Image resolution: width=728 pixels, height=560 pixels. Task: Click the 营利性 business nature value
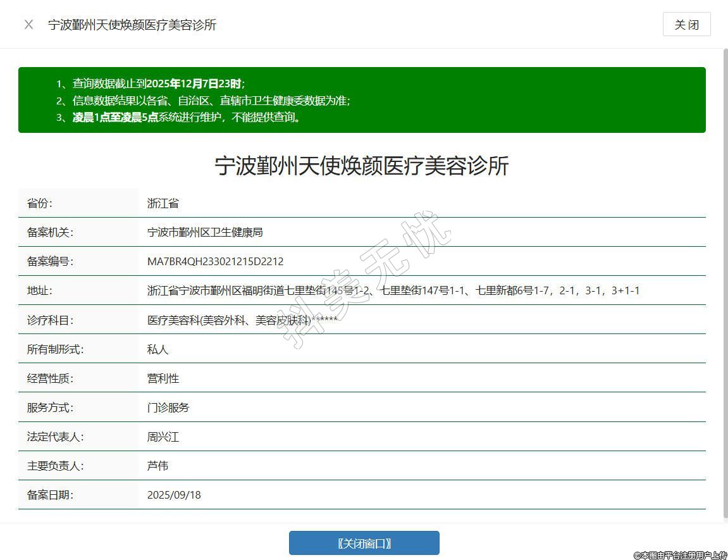(x=163, y=378)
